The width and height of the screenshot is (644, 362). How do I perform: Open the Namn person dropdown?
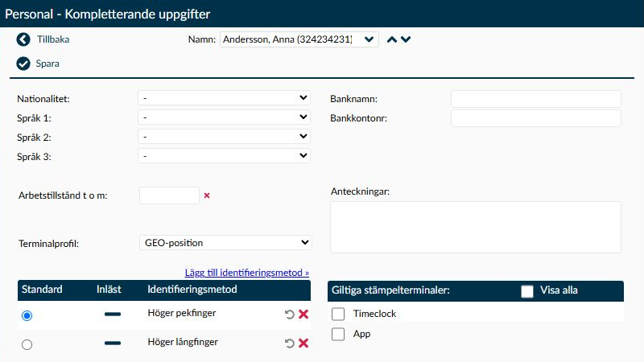pos(299,39)
